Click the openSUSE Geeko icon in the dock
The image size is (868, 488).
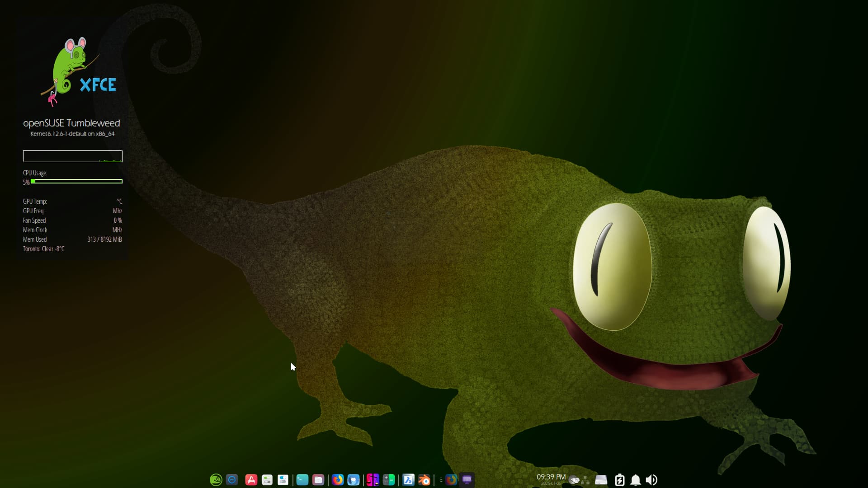click(216, 480)
